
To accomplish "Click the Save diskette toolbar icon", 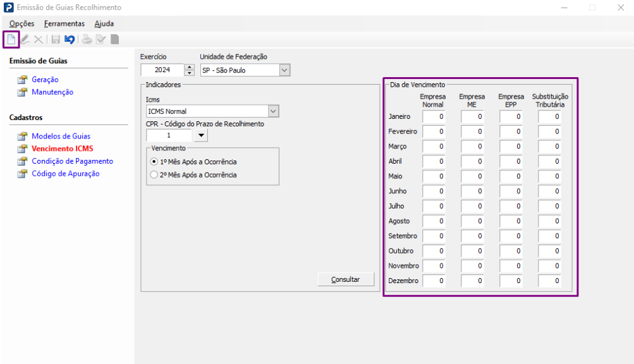I will point(56,39).
